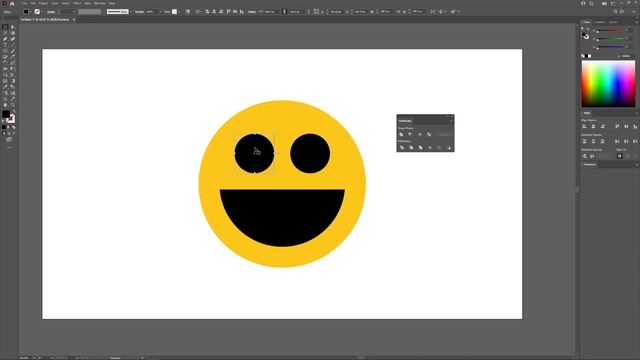Image resolution: width=640 pixels, height=360 pixels.
Task: Click Vertical Distribute Top in Align panel
Action: pos(584,141)
